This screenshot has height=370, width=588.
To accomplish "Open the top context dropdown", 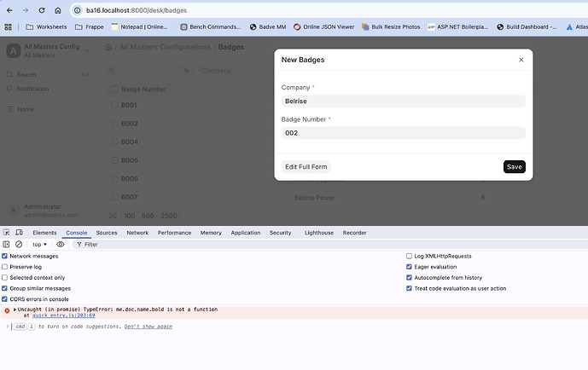I will point(40,245).
